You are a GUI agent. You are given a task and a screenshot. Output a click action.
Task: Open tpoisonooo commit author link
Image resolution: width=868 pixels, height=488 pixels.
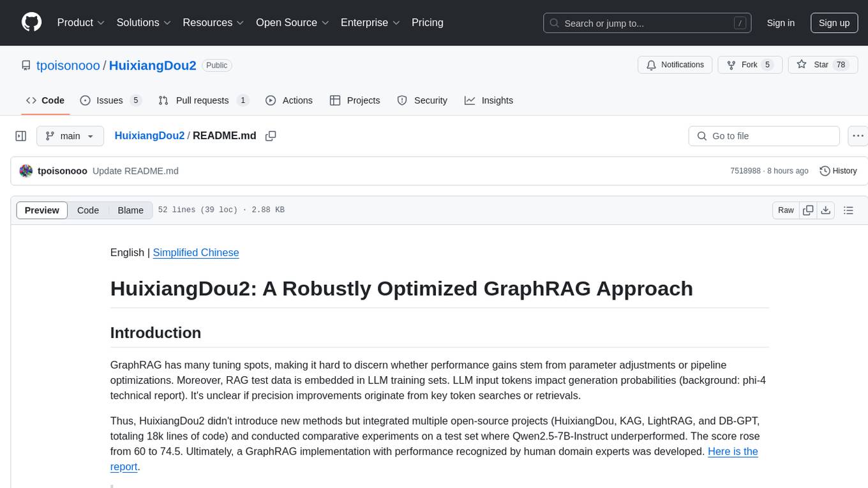pos(63,171)
